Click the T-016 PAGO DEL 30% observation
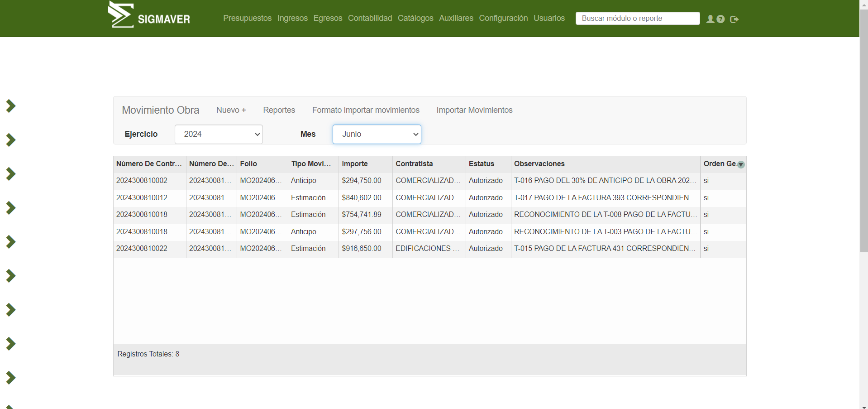 (605, 181)
